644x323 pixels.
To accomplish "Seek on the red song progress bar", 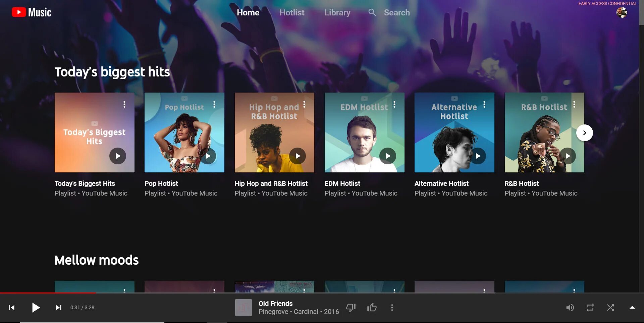I will [x=48, y=293].
